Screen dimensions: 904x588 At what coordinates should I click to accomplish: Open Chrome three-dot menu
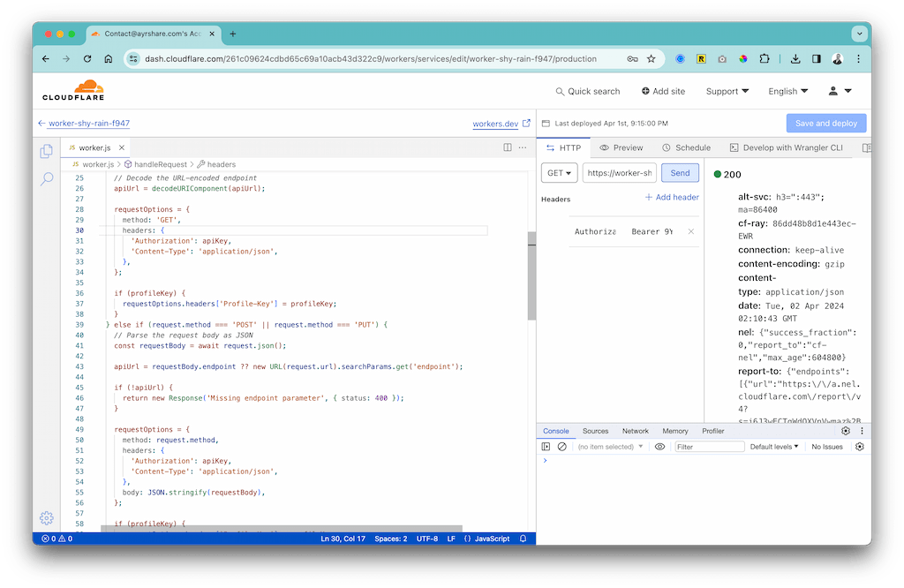point(858,59)
